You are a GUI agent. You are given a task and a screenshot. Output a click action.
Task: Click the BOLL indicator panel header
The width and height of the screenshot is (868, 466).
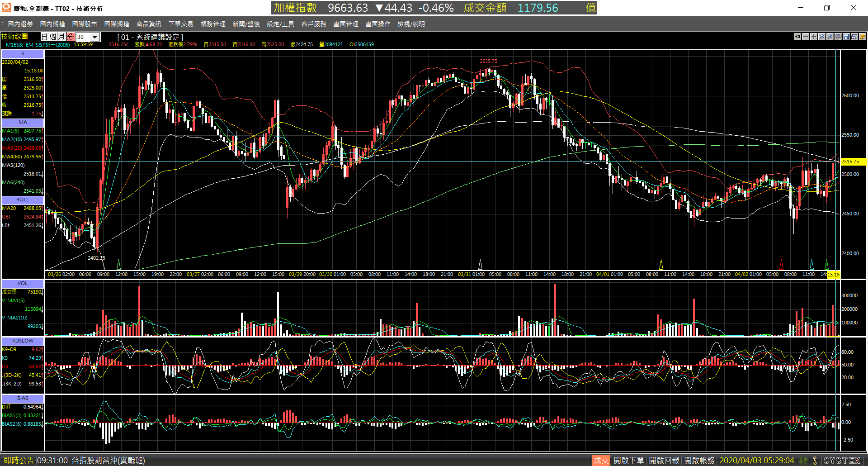[x=23, y=200]
